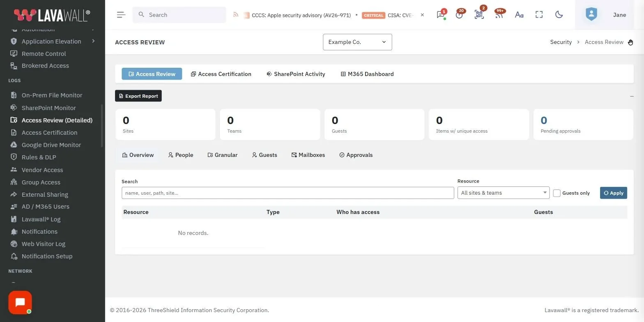Viewport: 644px width, 322px height.
Task: Expand the Application Elevation submenu
Action: pos(93,41)
